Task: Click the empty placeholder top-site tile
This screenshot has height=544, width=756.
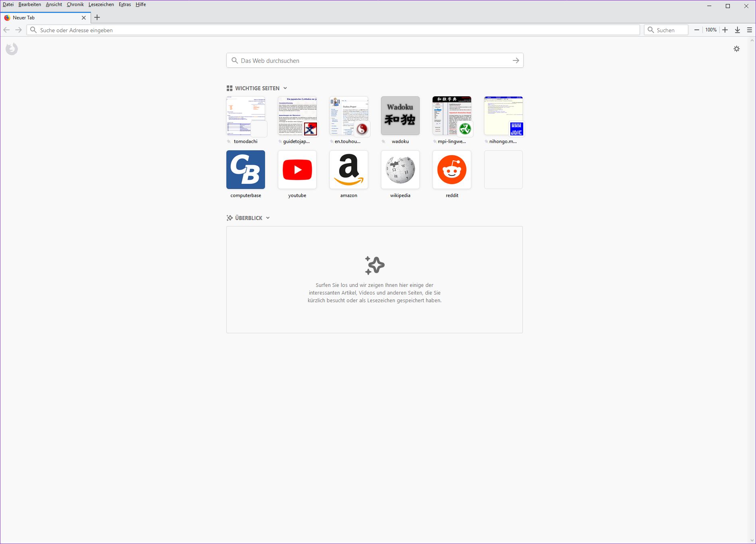Action: 503,170
